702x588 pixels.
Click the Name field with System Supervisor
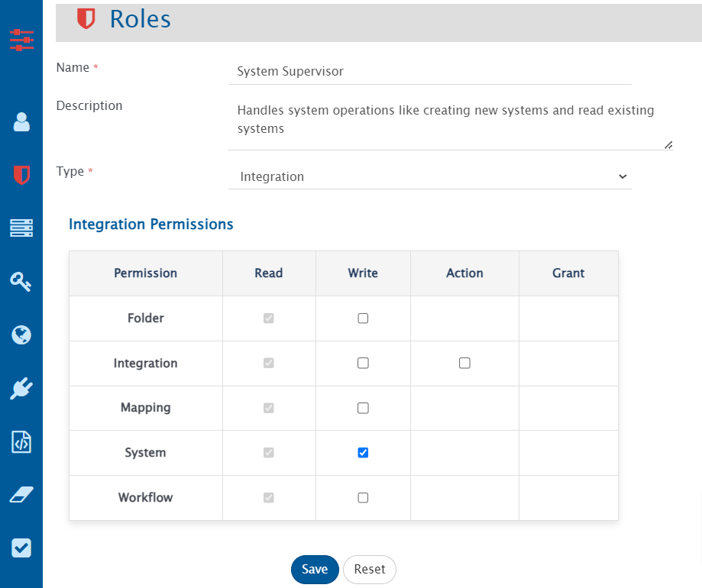(x=430, y=71)
